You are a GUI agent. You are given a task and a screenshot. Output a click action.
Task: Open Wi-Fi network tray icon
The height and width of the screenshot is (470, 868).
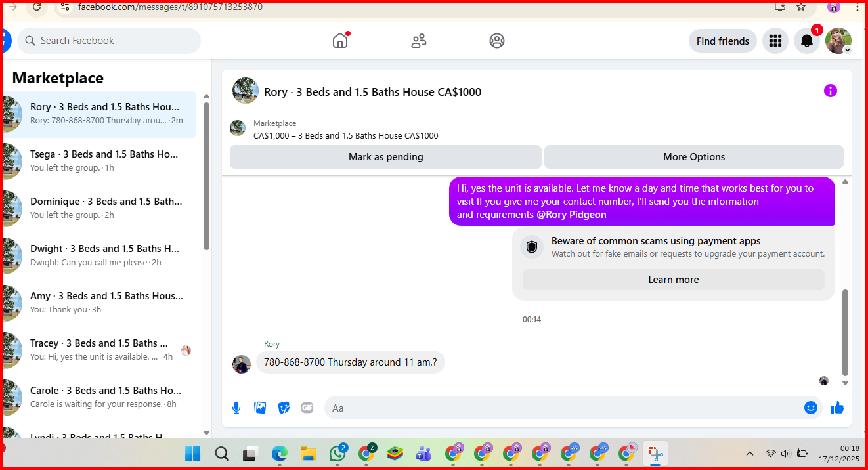pos(771,454)
